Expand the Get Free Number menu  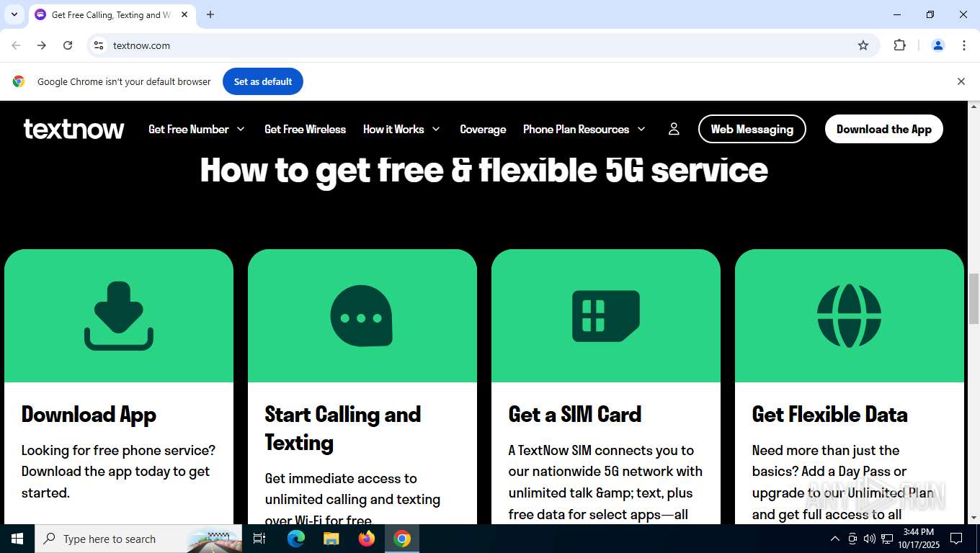point(197,129)
